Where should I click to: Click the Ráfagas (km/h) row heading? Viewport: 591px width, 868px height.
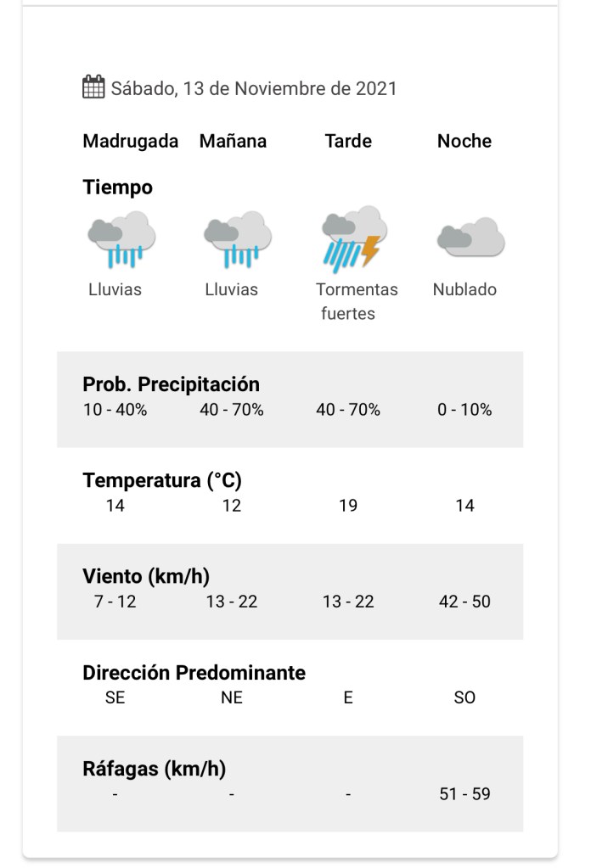coord(154,769)
